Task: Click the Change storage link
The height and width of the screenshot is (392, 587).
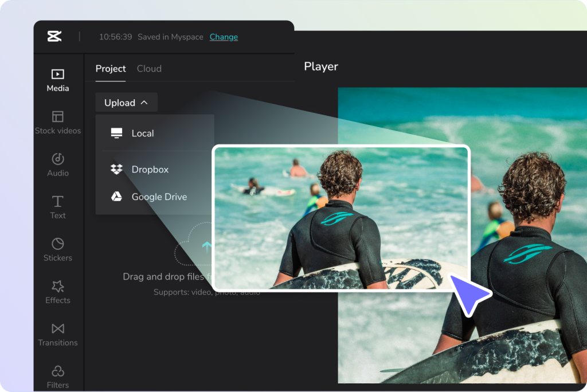Action: (x=224, y=37)
